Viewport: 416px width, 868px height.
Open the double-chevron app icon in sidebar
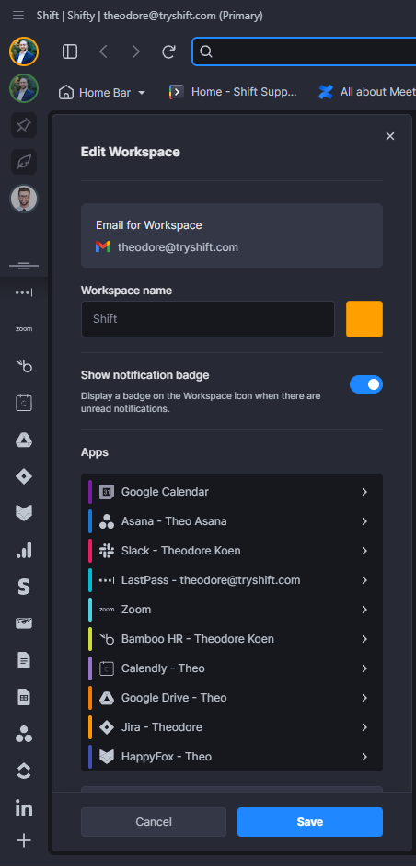[24, 771]
